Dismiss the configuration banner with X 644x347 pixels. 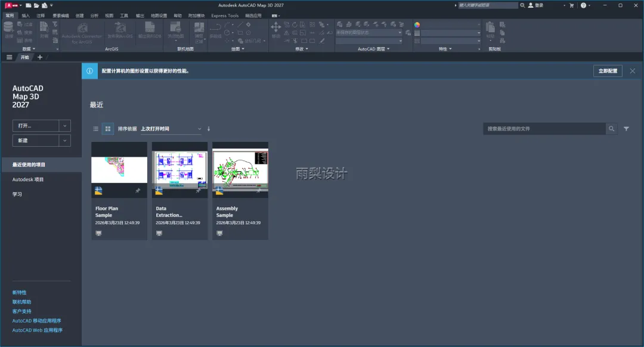633,71
